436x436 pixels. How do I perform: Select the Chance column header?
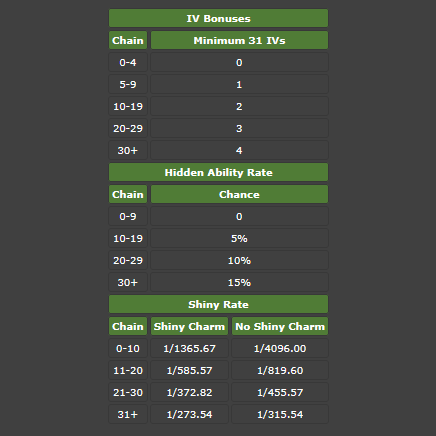239,194
